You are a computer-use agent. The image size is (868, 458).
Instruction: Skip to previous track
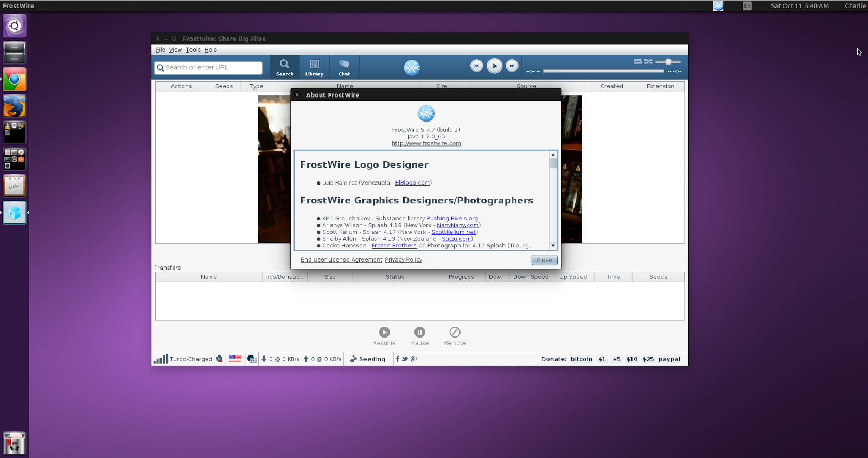476,66
